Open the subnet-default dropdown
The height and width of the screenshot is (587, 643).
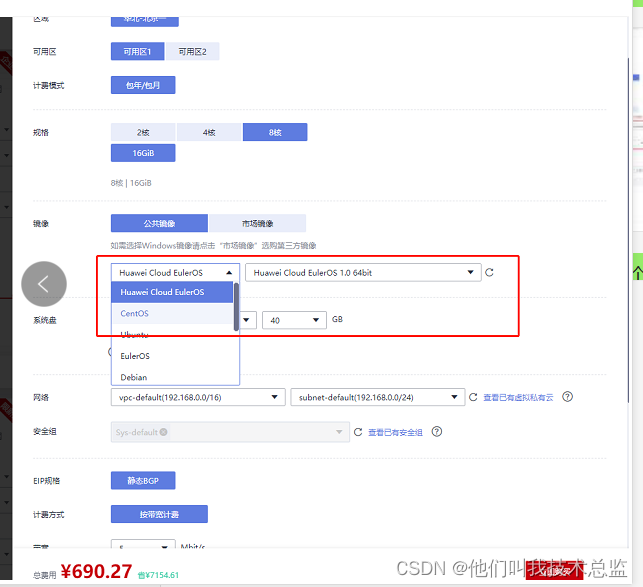(378, 397)
